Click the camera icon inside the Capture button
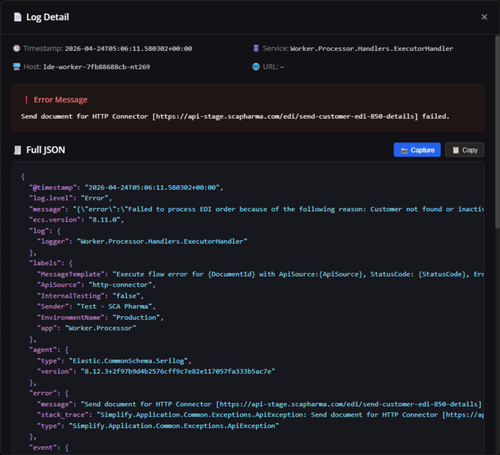Viewport: 500px width, 455px height. [404, 151]
